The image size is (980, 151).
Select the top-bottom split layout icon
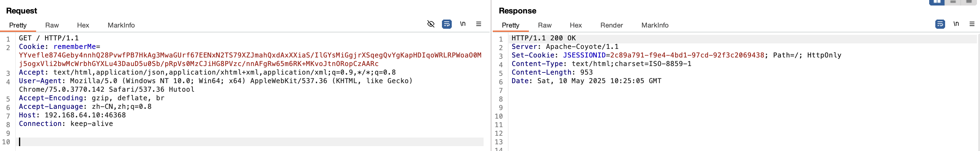953,2
